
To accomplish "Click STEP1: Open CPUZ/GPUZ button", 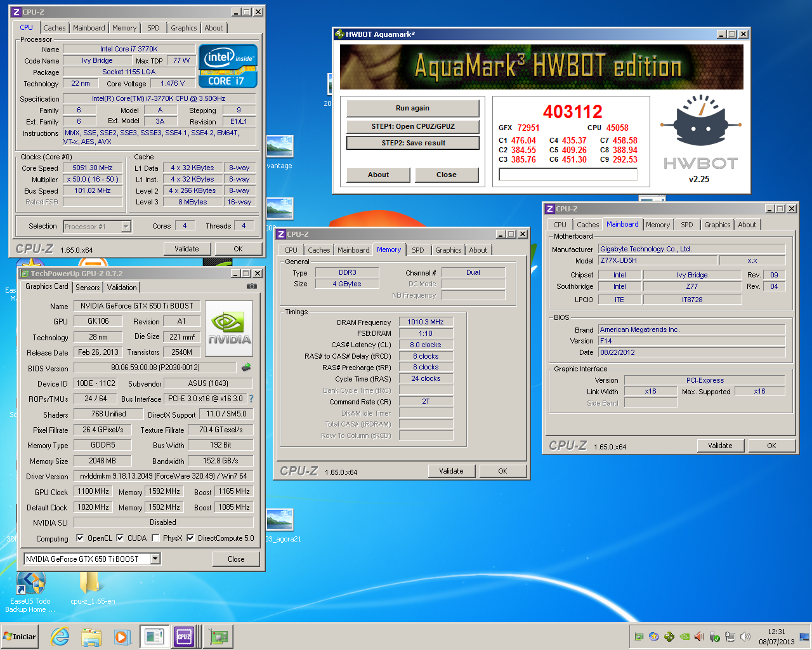I will [412, 126].
